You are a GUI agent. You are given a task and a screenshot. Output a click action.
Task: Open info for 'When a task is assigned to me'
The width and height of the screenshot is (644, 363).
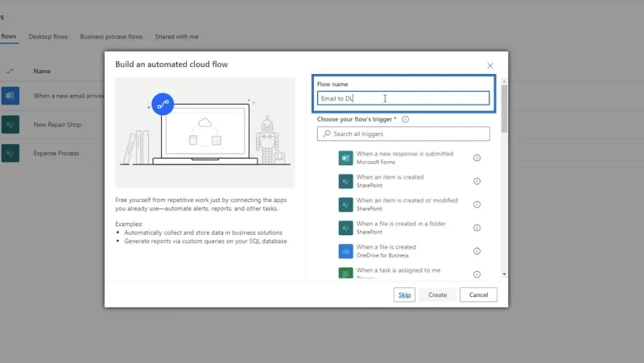click(x=477, y=274)
